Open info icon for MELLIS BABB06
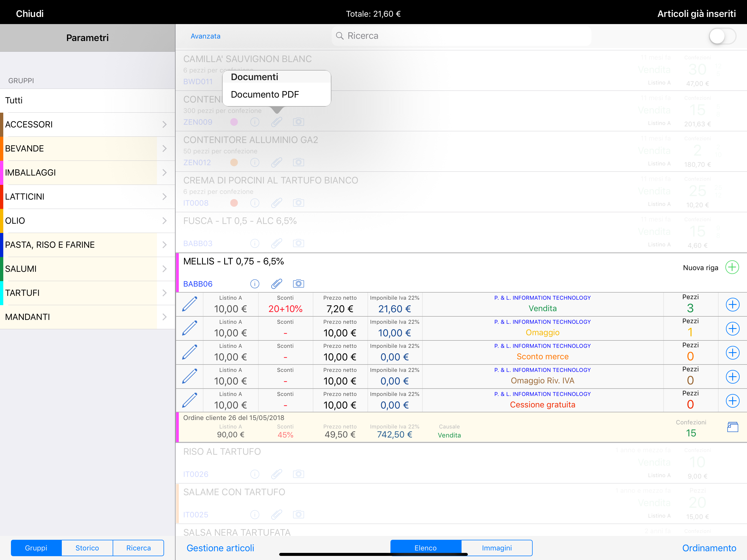Image resolution: width=747 pixels, height=560 pixels. [x=255, y=284]
